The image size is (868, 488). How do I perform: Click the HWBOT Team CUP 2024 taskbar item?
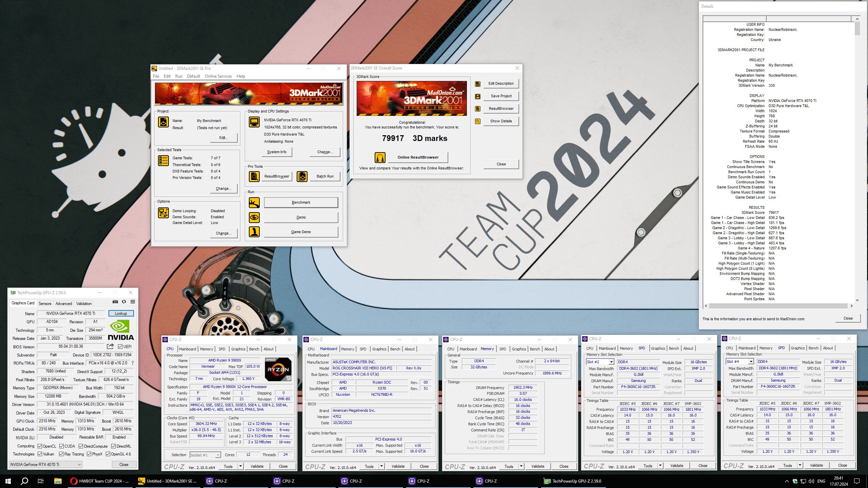tap(99, 481)
